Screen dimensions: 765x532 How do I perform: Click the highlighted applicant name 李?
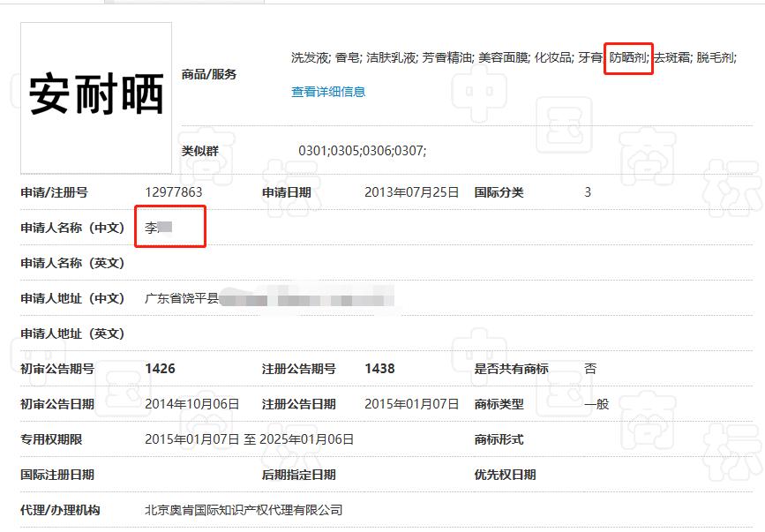click(161, 226)
